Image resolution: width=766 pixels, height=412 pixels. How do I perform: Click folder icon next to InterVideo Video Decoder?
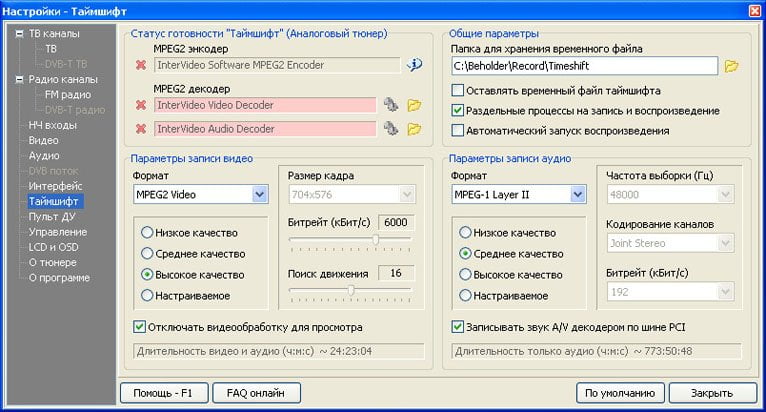(414, 104)
